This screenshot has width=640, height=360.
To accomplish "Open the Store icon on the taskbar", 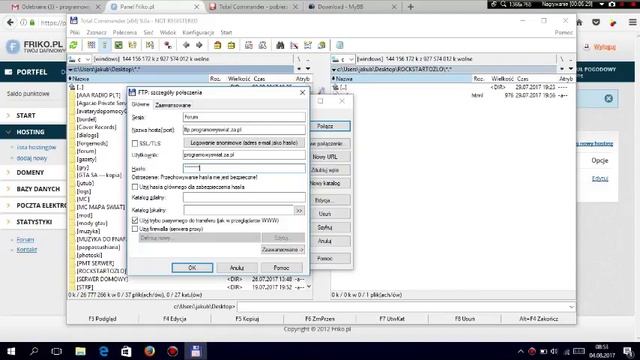I will click(127, 351).
